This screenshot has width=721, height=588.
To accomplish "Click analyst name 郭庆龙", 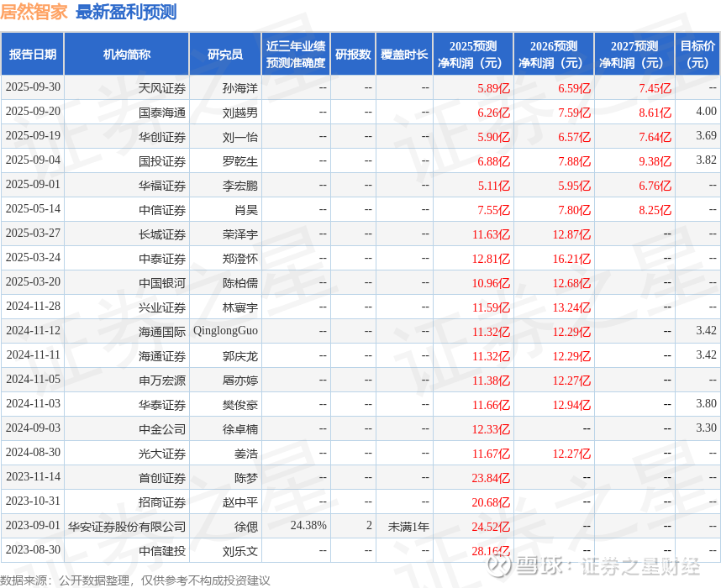I will [240, 356].
